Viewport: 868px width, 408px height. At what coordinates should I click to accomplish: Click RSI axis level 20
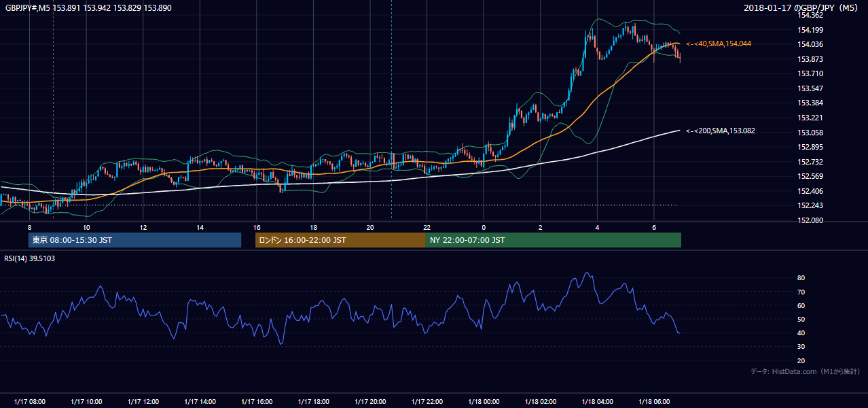801,360
